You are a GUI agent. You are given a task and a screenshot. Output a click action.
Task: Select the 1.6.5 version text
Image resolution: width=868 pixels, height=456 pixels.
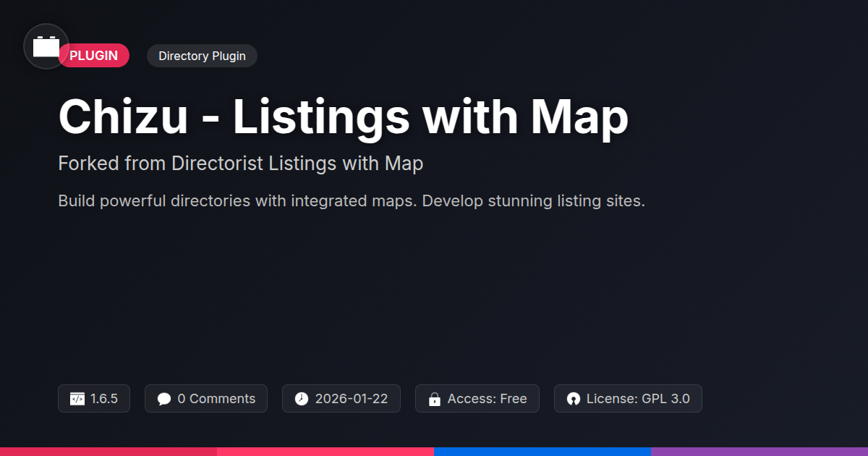click(x=104, y=399)
